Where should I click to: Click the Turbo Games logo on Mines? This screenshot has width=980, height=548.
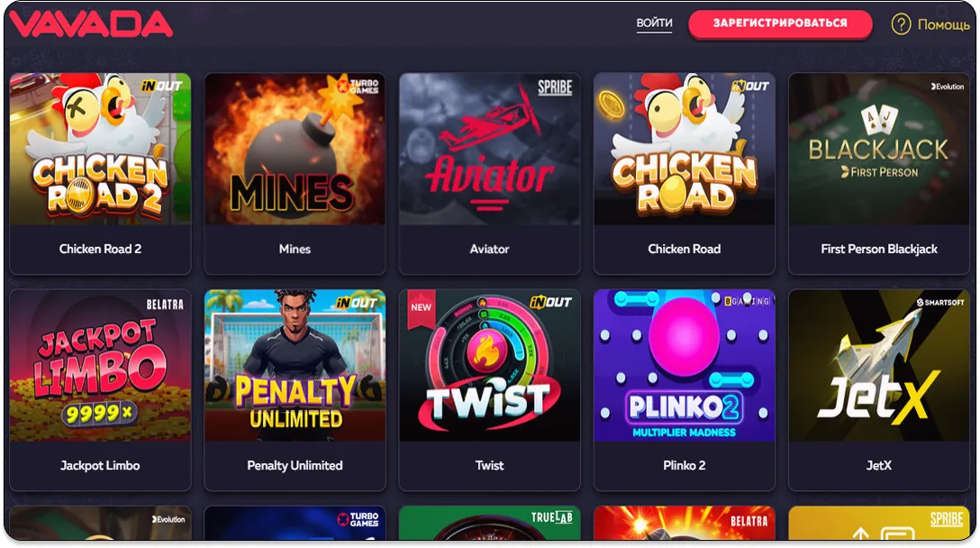click(358, 86)
